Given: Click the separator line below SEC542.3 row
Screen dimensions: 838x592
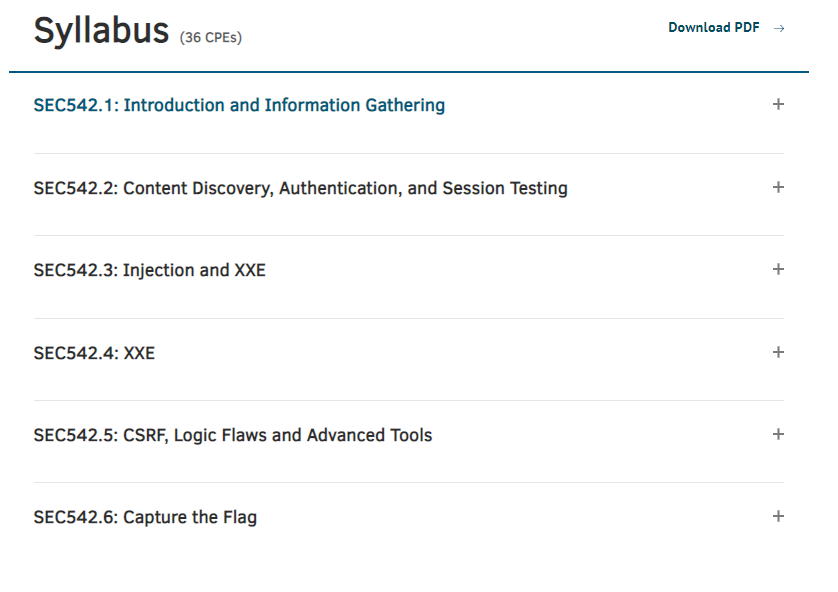Looking at the screenshot, I should click(408, 318).
